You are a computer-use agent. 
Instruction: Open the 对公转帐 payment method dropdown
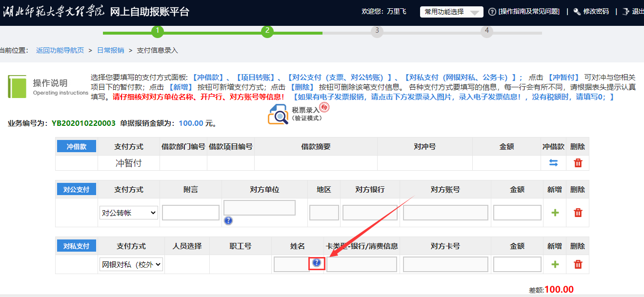tap(129, 213)
